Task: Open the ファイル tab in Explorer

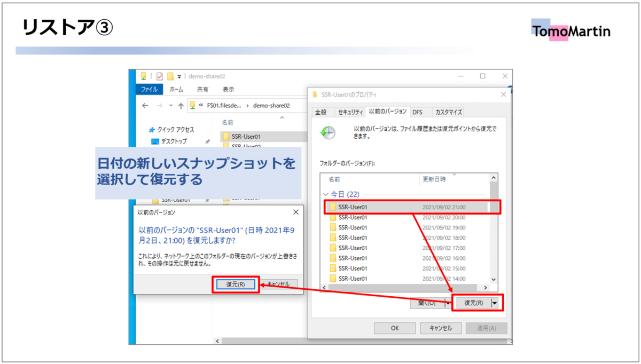Action: point(149,90)
